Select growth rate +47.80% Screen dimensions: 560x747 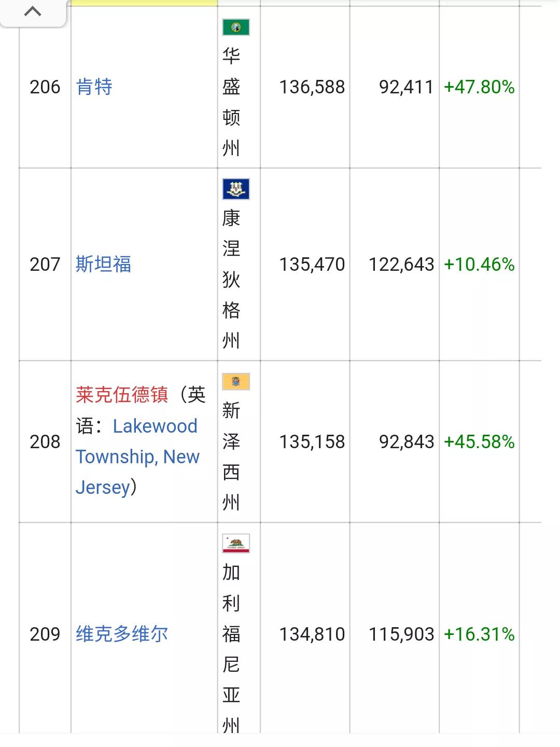pyautogui.click(x=479, y=87)
